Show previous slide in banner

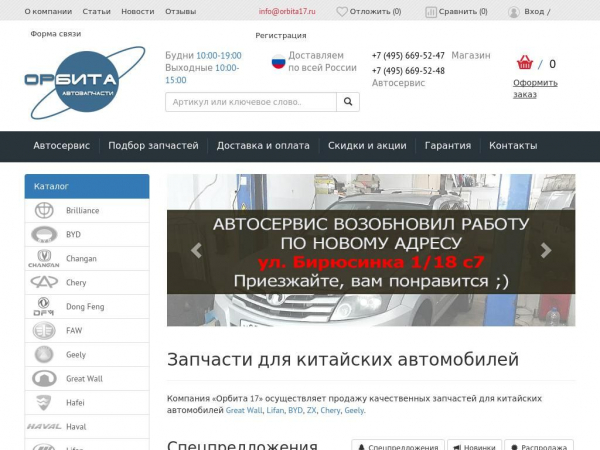196,251
